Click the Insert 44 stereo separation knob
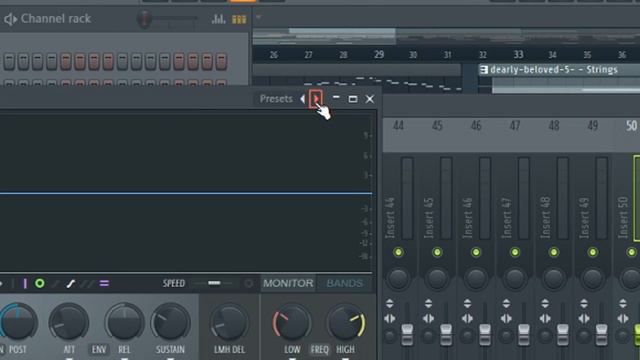 tap(390, 336)
